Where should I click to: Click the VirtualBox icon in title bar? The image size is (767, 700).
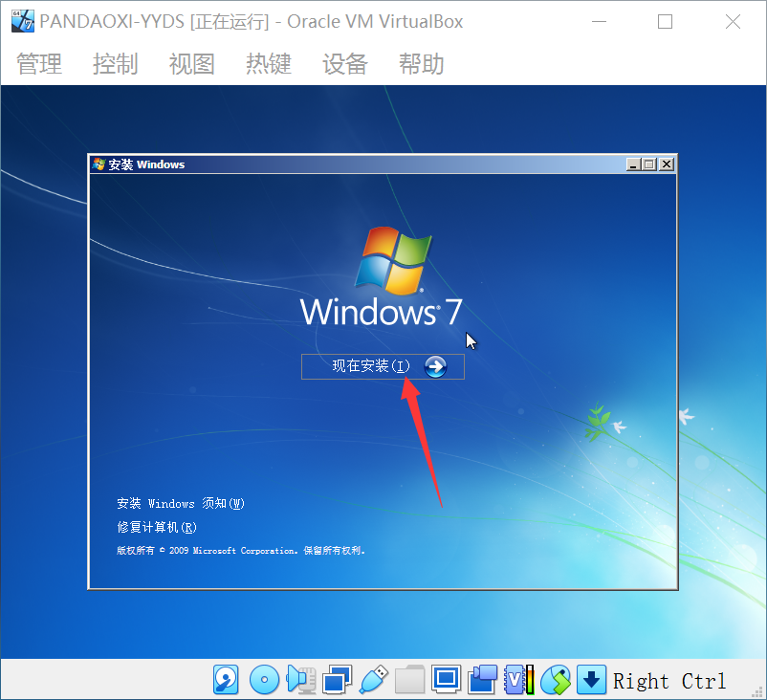[x=23, y=21]
